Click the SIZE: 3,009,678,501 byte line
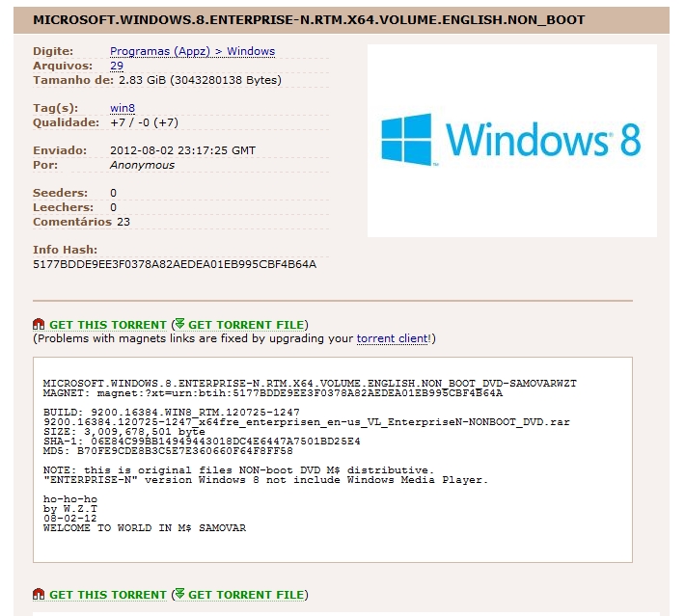Viewport: 685px width, 616px height. point(124,431)
